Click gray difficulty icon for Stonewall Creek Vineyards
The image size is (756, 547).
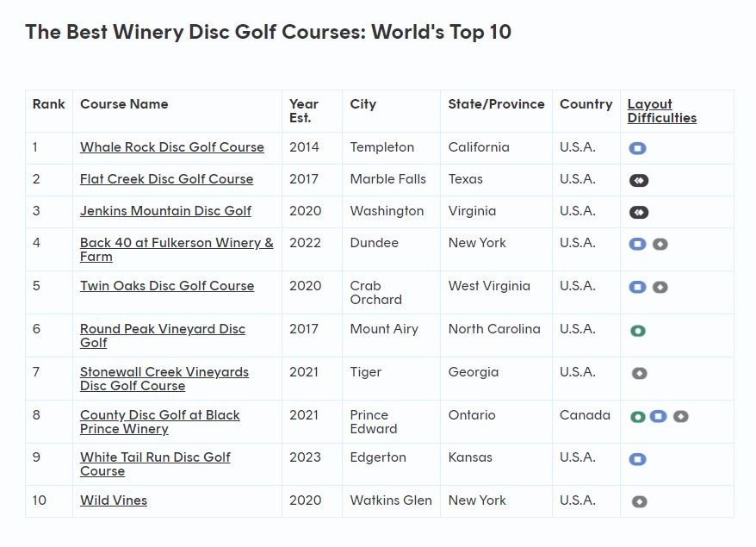(638, 373)
